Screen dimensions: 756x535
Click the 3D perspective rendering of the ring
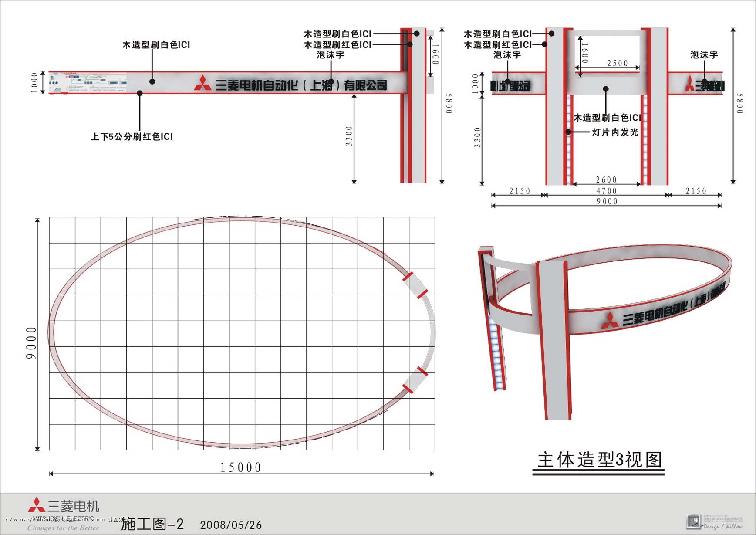(604, 332)
